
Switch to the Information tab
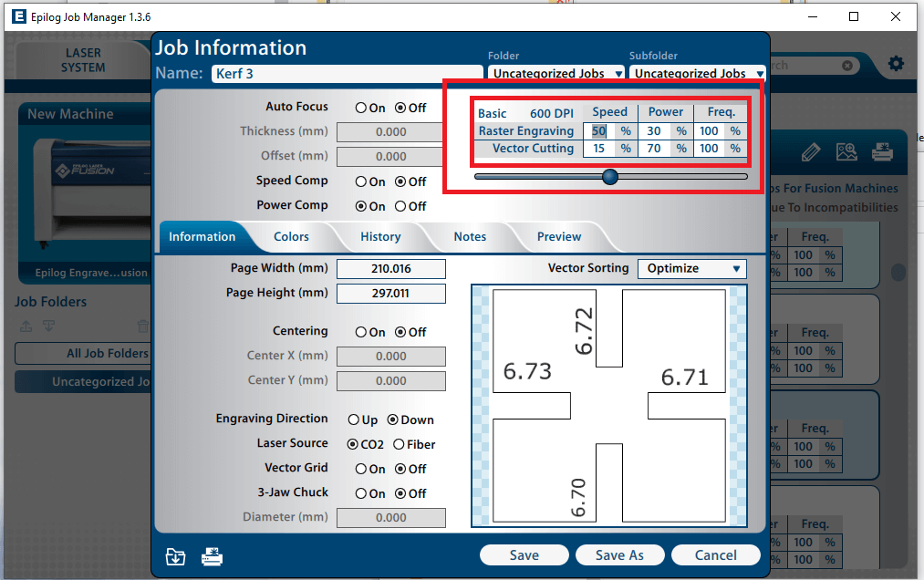202,237
